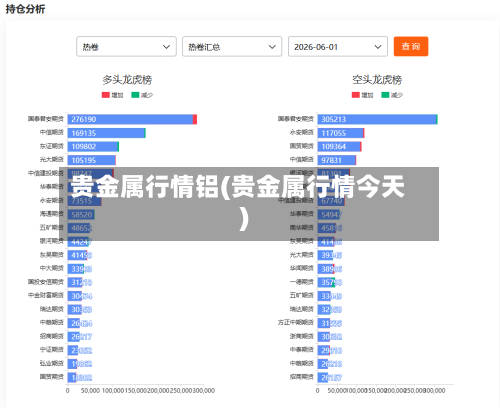500x408 pixels.
Task: Select the 109364 bar in short chart
Action: 339,147
